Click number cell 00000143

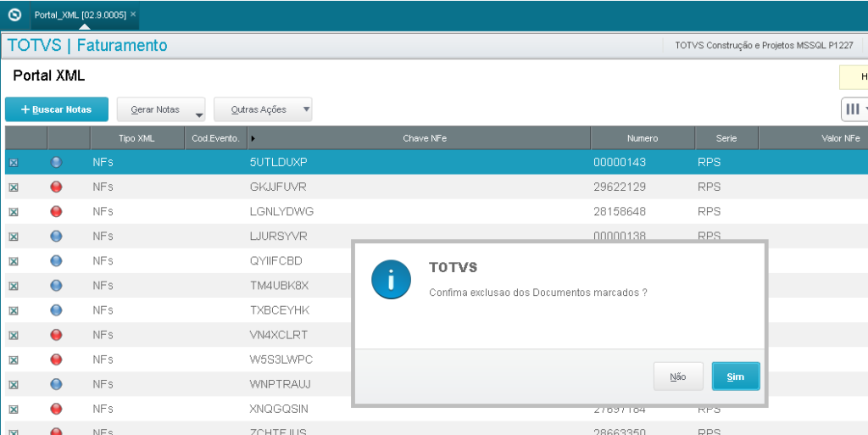[620, 162]
